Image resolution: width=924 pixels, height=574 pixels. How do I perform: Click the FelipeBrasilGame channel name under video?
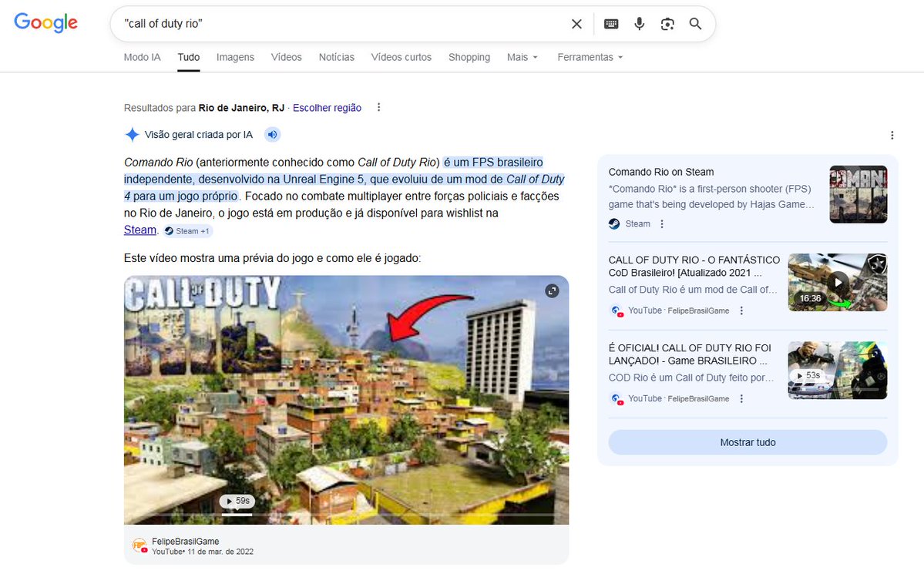pyautogui.click(x=186, y=541)
